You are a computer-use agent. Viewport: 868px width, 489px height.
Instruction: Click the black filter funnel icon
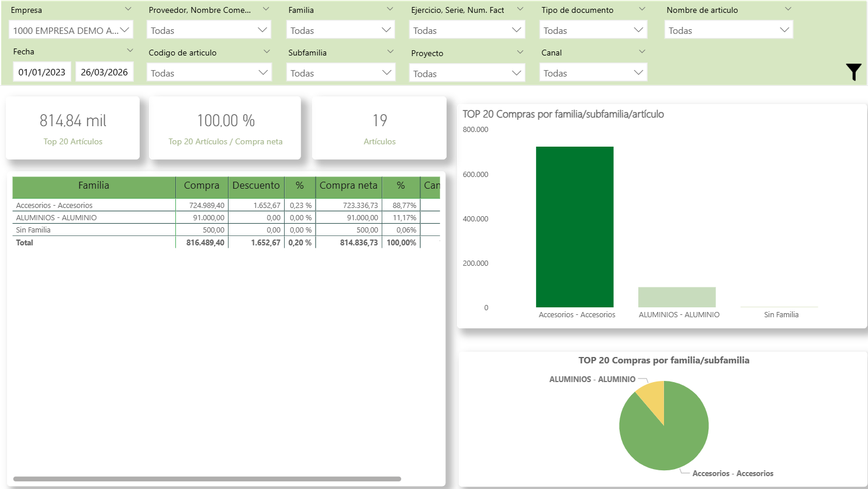(x=853, y=72)
